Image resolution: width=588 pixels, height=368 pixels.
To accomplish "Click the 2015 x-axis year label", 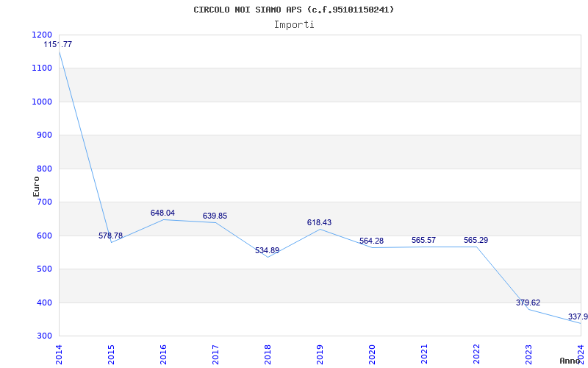I will pos(111,354).
